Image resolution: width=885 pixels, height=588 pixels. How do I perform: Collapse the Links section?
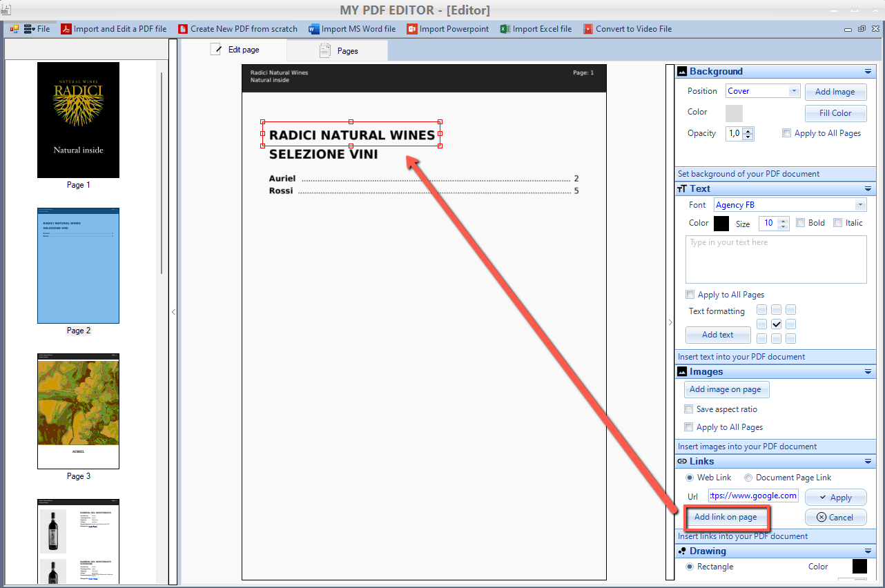868,462
